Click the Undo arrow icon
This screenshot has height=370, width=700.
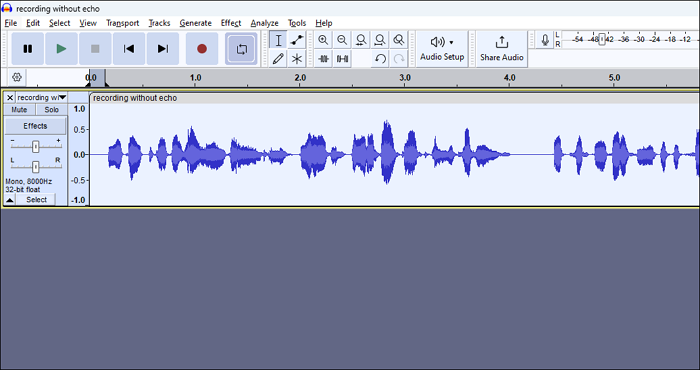pos(380,58)
